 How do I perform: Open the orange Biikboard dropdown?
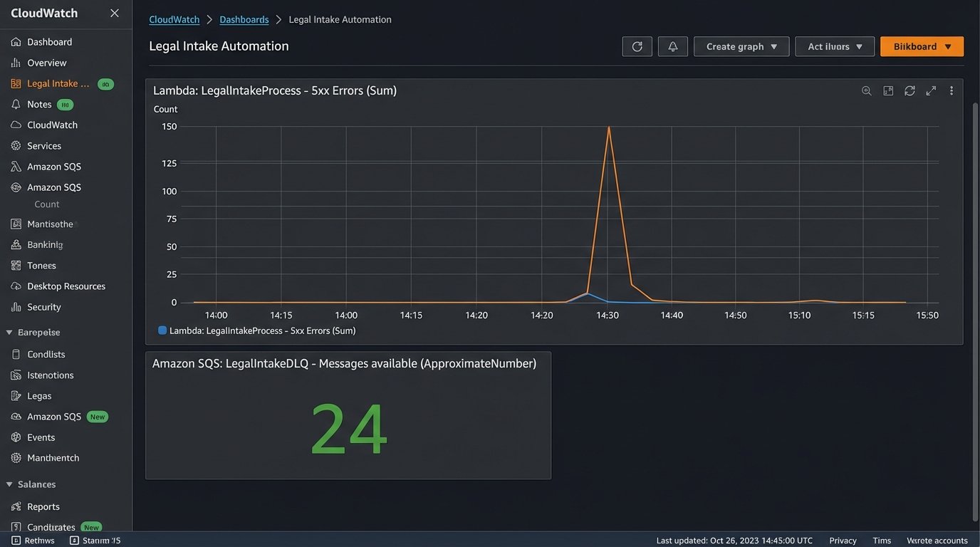pyautogui.click(x=922, y=46)
